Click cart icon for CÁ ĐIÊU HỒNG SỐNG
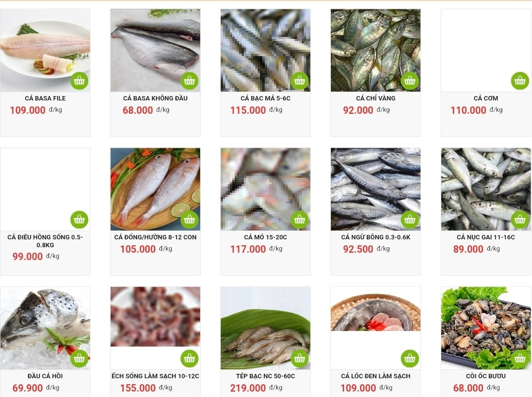The width and height of the screenshot is (532, 397). click(79, 220)
